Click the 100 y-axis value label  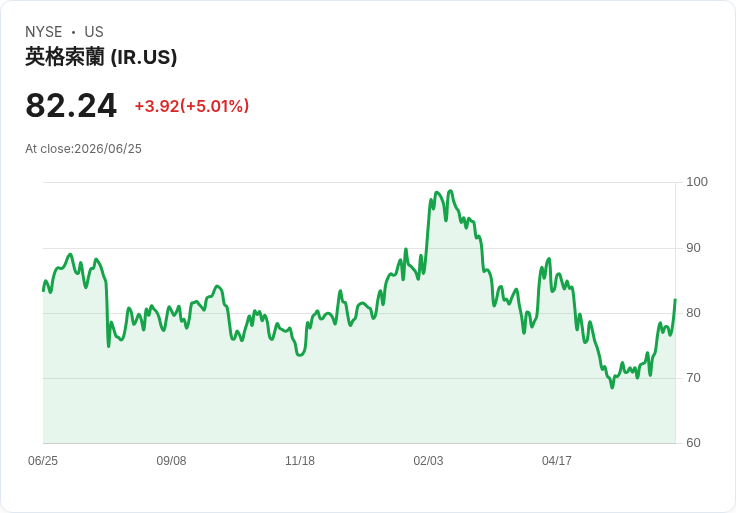tap(697, 182)
